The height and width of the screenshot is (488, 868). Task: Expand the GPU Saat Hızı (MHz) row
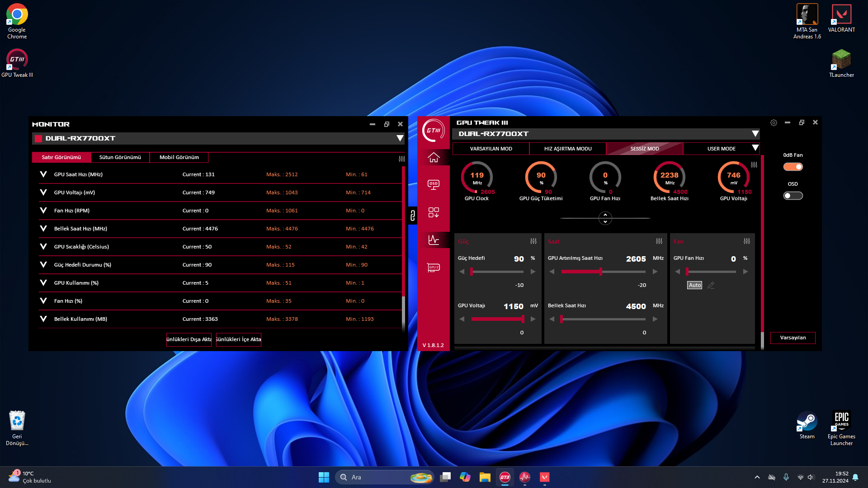[x=43, y=174]
